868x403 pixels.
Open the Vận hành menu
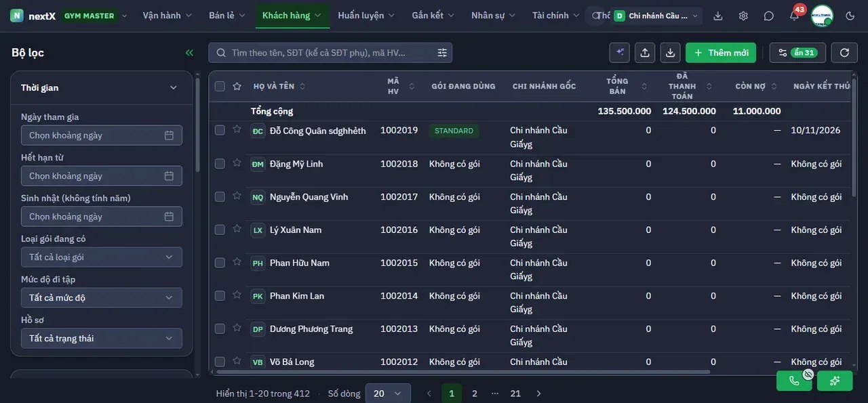[167, 16]
